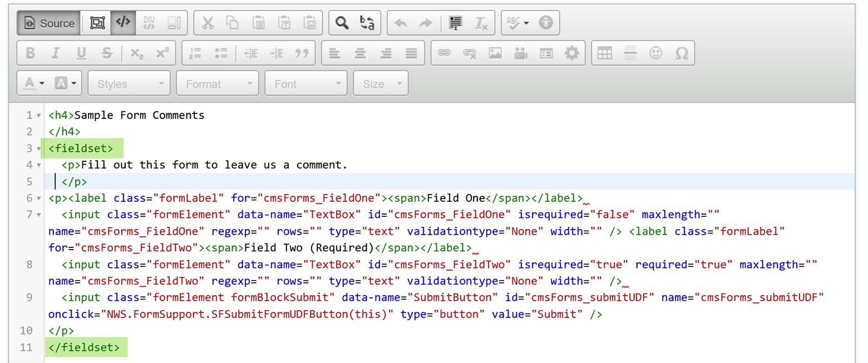Insert a numbered list
The height and width of the screenshot is (363, 868).
195,53
